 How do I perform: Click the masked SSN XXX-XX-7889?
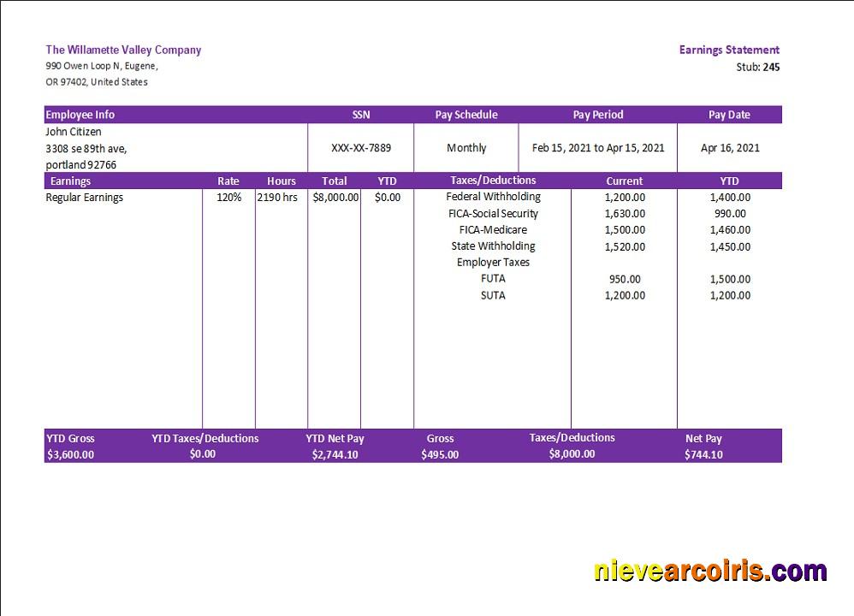pyautogui.click(x=361, y=148)
